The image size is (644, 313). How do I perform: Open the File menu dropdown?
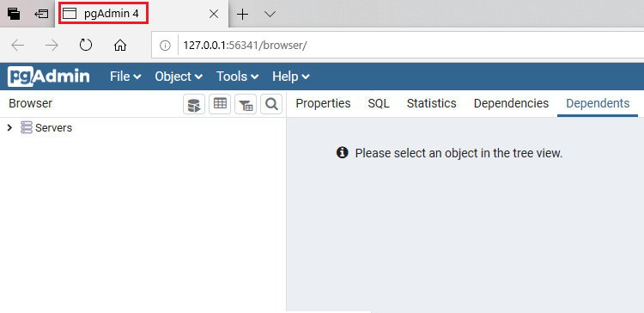(x=125, y=77)
